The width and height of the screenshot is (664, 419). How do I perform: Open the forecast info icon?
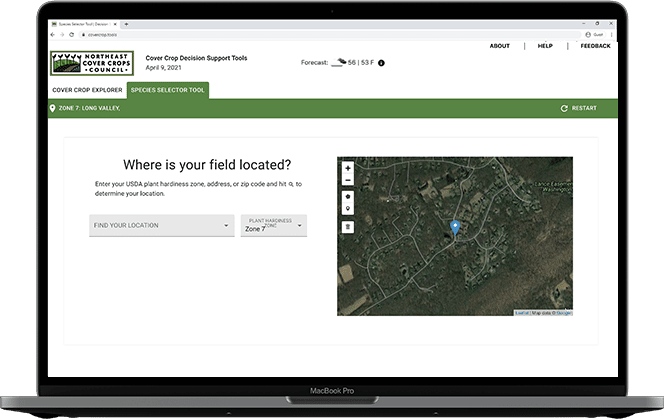[381, 63]
